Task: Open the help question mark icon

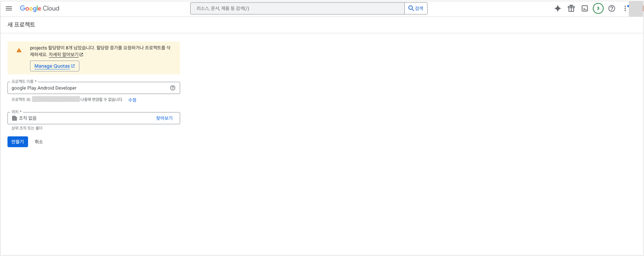Action: click(611, 8)
